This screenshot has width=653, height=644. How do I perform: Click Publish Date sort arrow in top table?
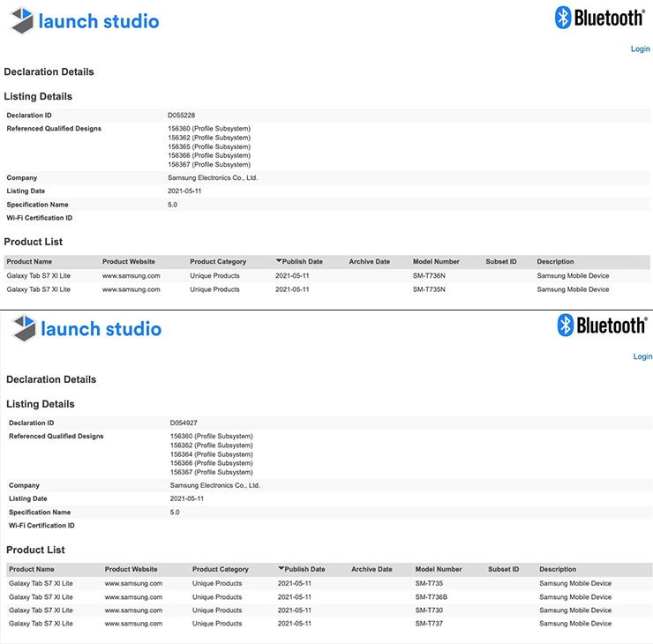point(279,262)
